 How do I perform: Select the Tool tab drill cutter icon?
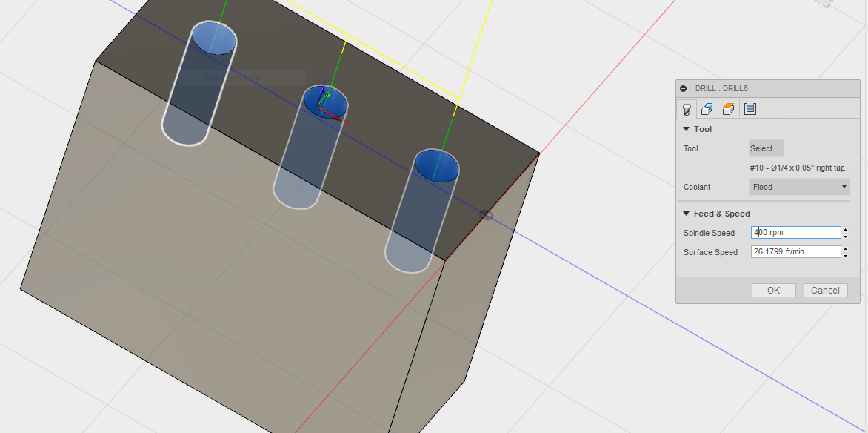click(687, 108)
